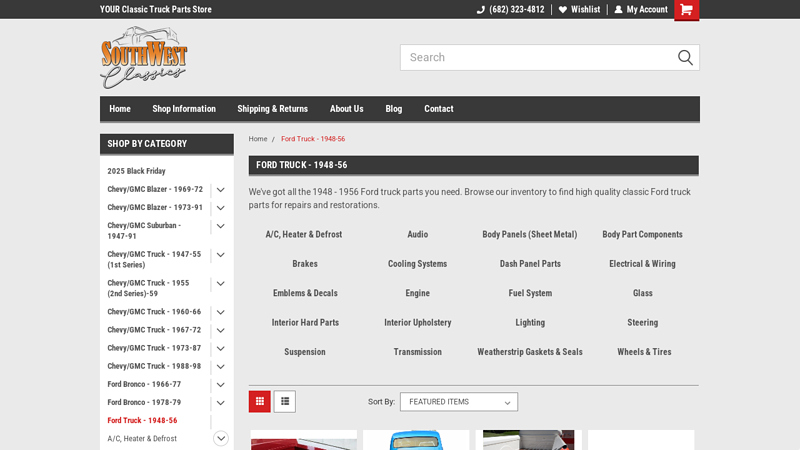Open Weatherstrip Gaskets & Seals link

click(x=530, y=352)
